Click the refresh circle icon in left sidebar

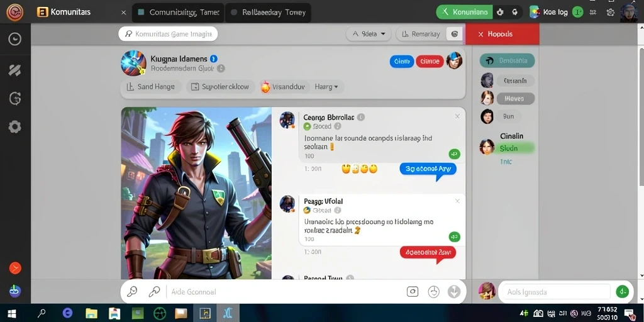tap(15, 99)
